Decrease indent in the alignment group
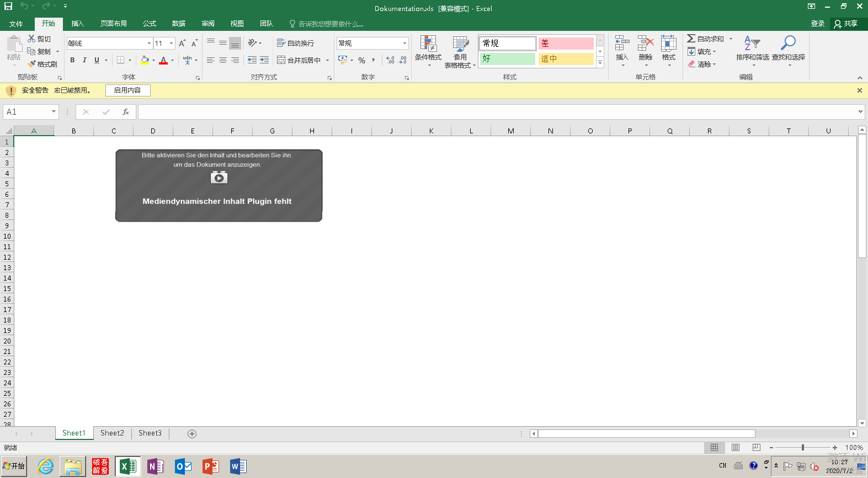The width and height of the screenshot is (868, 478). pyautogui.click(x=252, y=60)
